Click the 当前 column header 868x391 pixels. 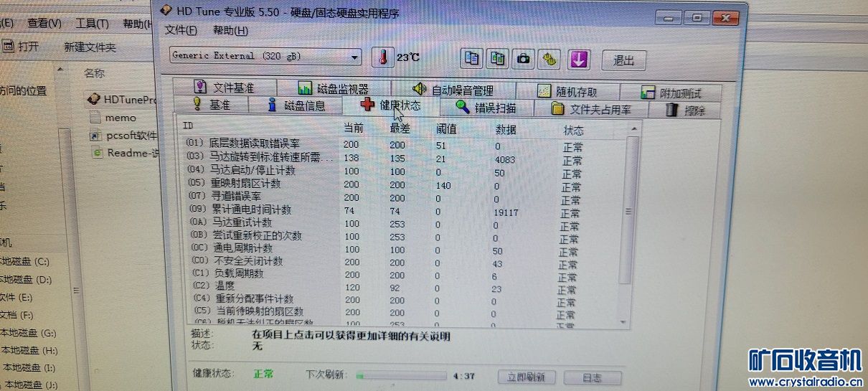(353, 128)
